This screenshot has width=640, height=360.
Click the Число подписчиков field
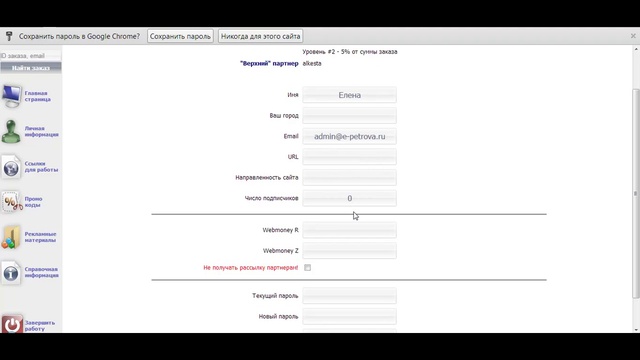pyautogui.click(x=349, y=198)
